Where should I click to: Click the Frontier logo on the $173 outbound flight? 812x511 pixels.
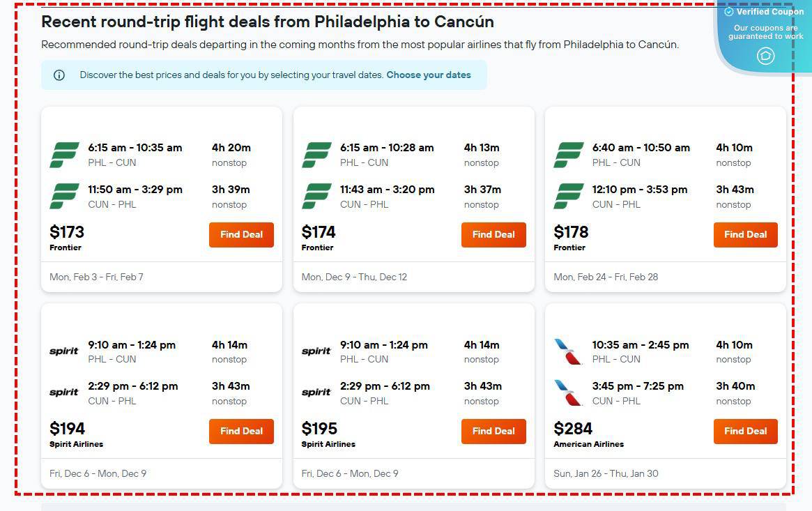(64, 155)
